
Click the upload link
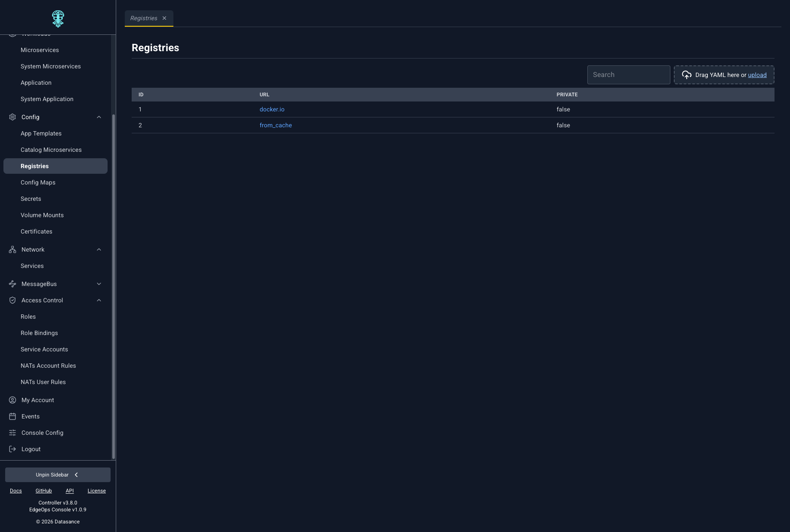(x=757, y=75)
